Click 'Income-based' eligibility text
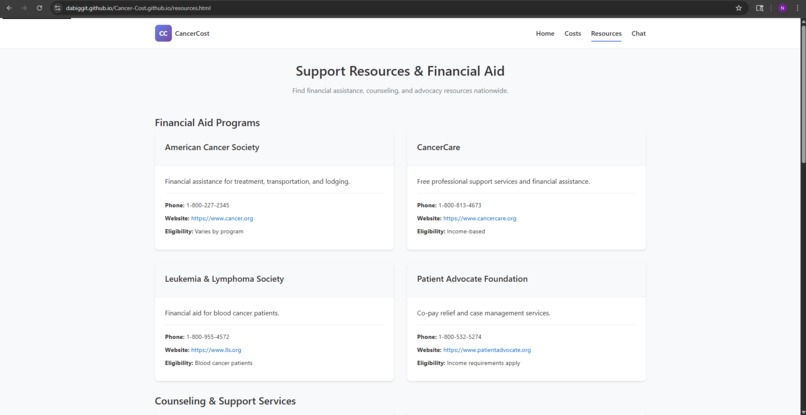 point(466,232)
